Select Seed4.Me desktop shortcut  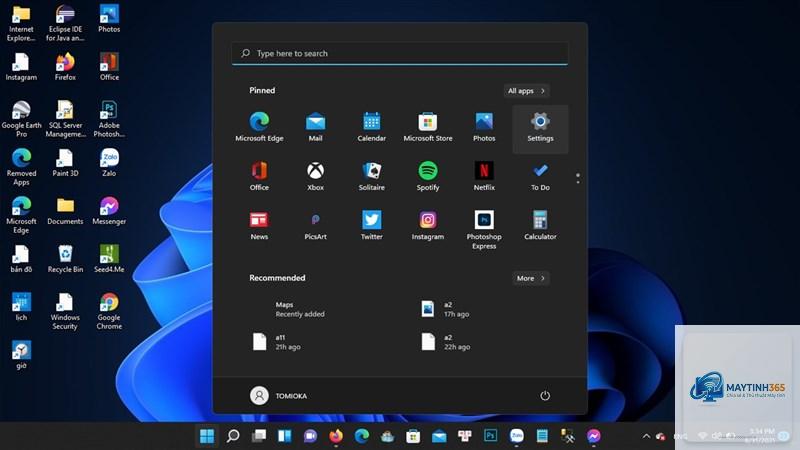point(109,259)
